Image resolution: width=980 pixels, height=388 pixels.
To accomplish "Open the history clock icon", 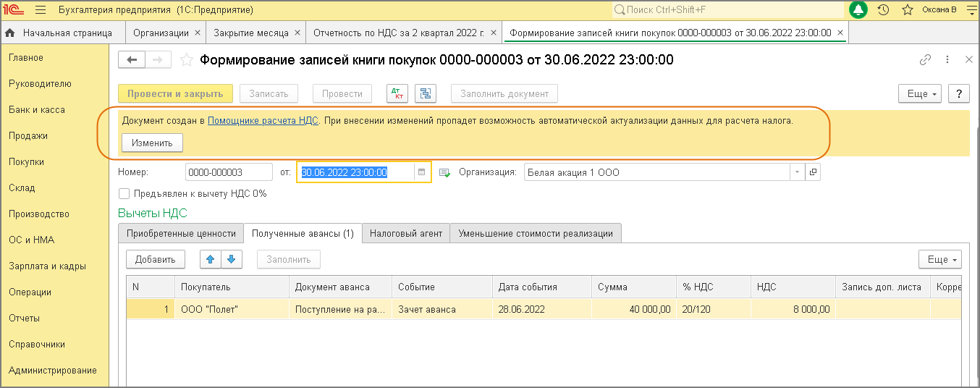I will pyautogui.click(x=883, y=10).
